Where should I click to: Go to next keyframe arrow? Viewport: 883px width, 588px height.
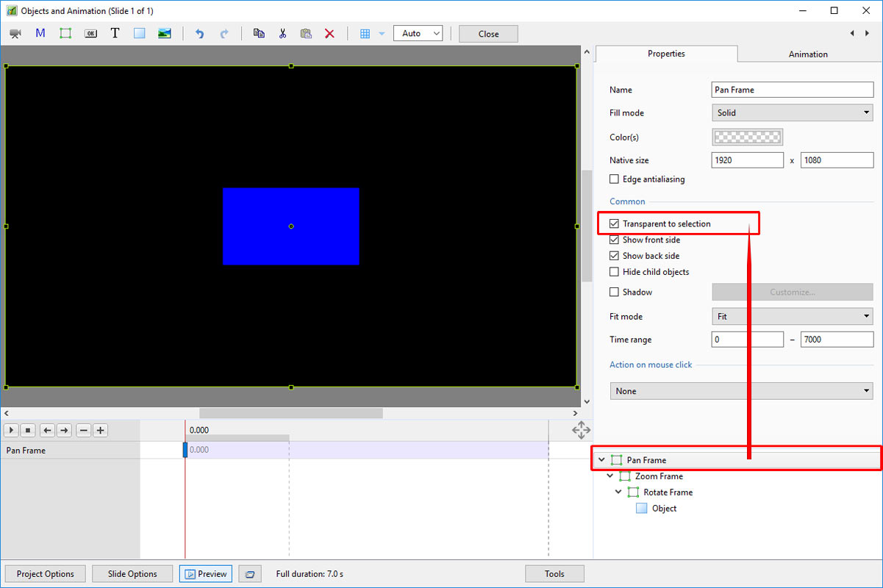(64, 430)
